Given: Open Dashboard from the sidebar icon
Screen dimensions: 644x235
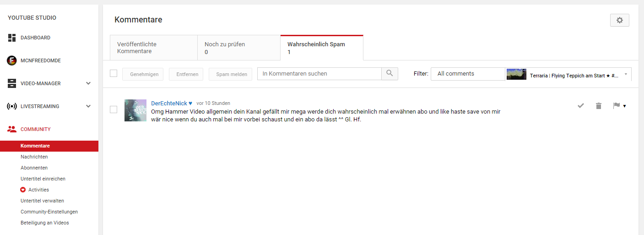Looking at the screenshot, I should (x=12, y=38).
